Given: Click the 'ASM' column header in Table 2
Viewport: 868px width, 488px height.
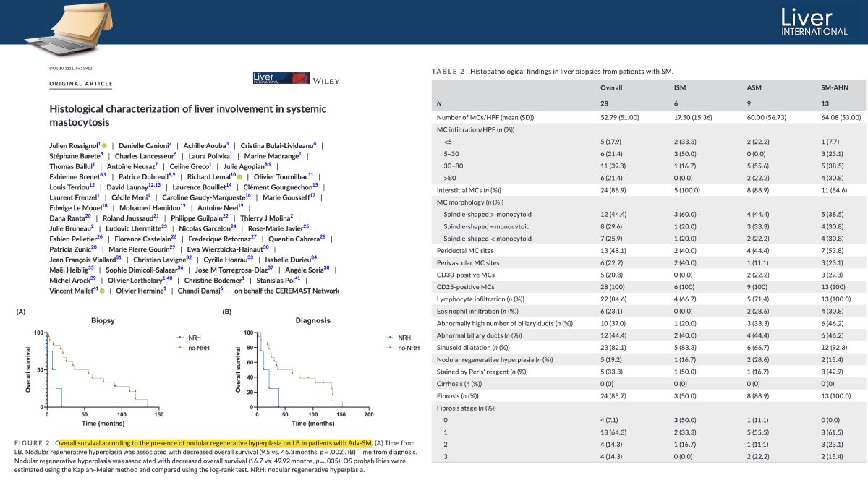Looking at the screenshot, I should click(754, 87).
